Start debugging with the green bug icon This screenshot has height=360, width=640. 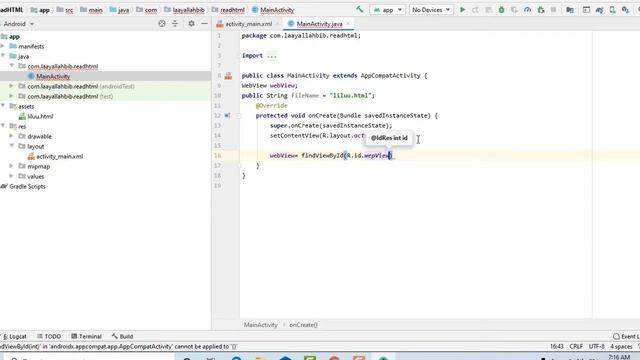[501, 9]
